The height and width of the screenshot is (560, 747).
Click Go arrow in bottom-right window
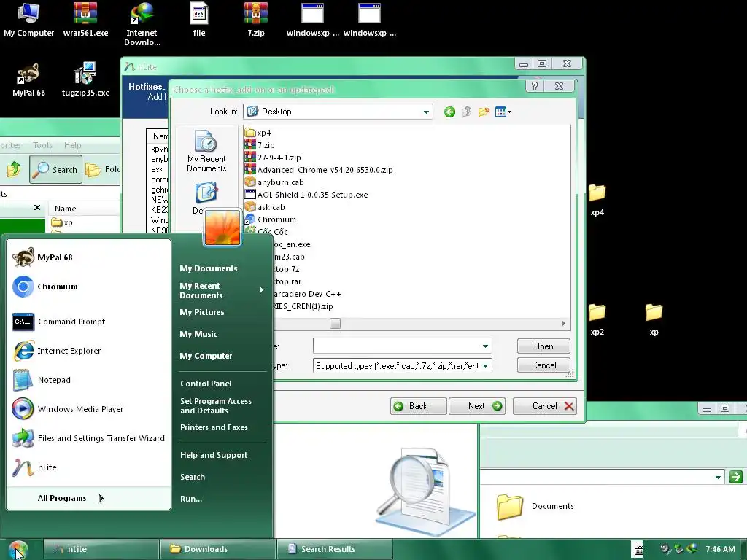(735, 477)
